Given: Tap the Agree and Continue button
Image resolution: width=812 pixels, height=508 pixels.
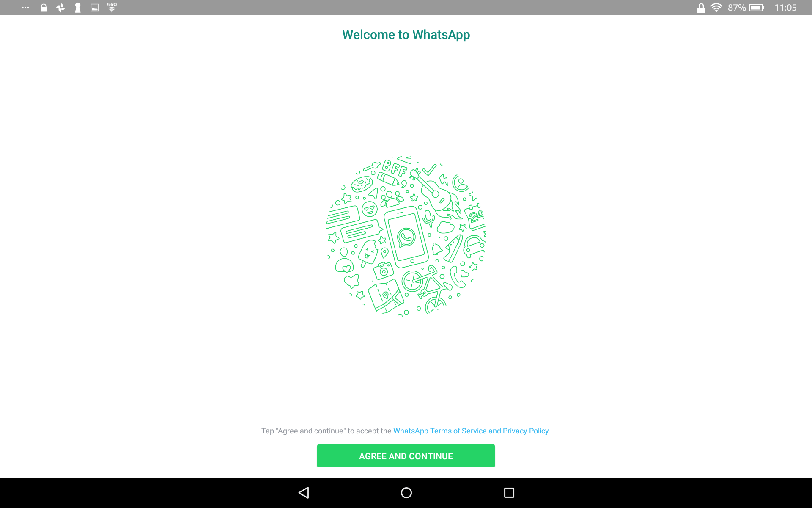Looking at the screenshot, I should click(x=406, y=456).
